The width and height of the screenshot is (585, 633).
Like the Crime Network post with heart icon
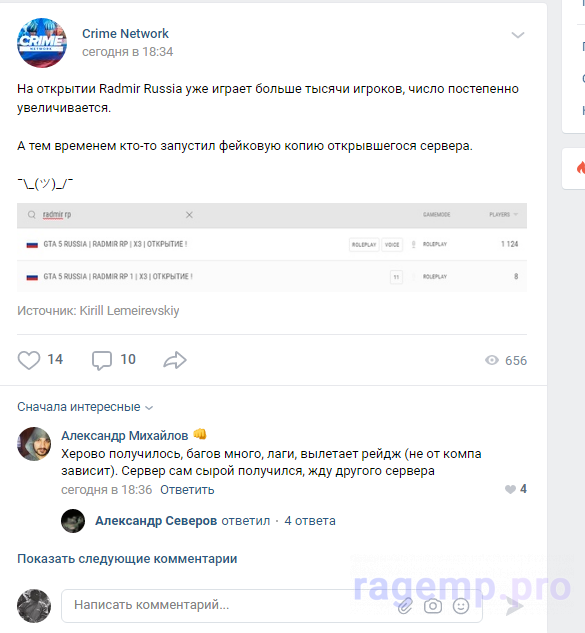(29, 360)
